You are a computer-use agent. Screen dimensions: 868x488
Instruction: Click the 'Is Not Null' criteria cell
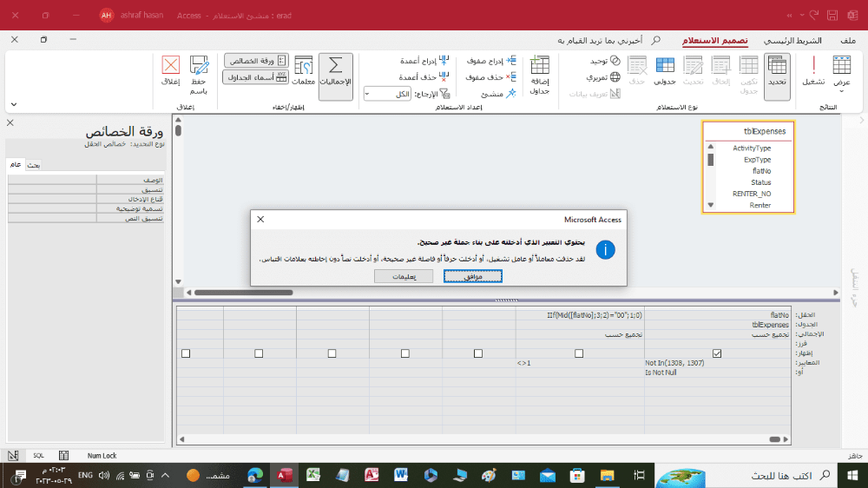coord(718,373)
